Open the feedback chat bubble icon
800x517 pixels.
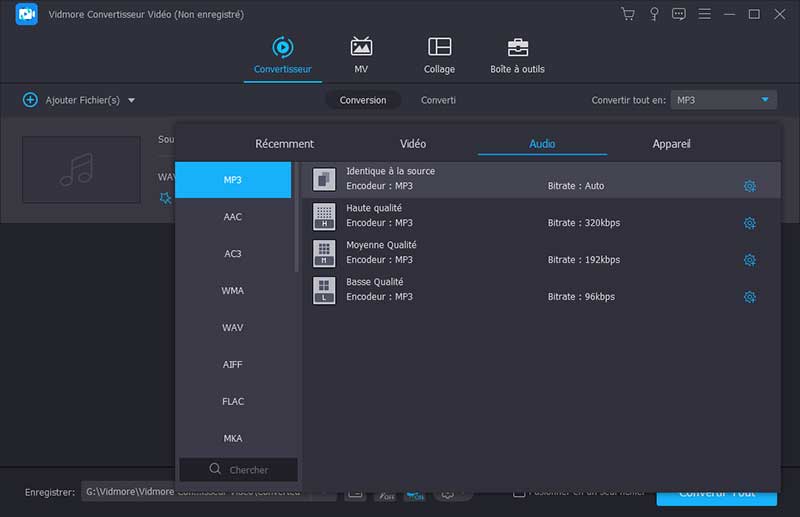point(679,14)
